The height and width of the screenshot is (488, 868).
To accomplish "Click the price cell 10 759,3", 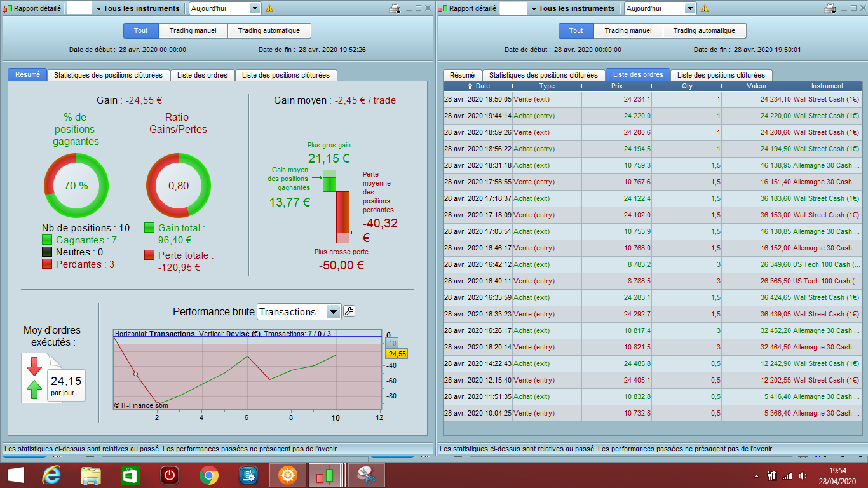I will click(616, 165).
